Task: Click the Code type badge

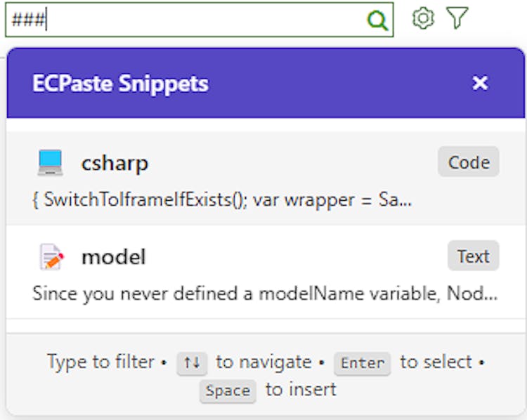Action: pyautogui.click(x=469, y=162)
